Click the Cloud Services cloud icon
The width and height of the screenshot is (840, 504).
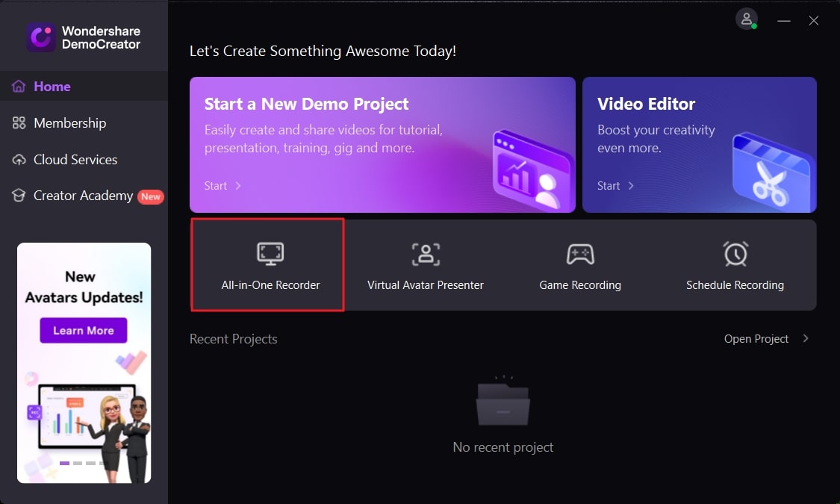tap(19, 160)
